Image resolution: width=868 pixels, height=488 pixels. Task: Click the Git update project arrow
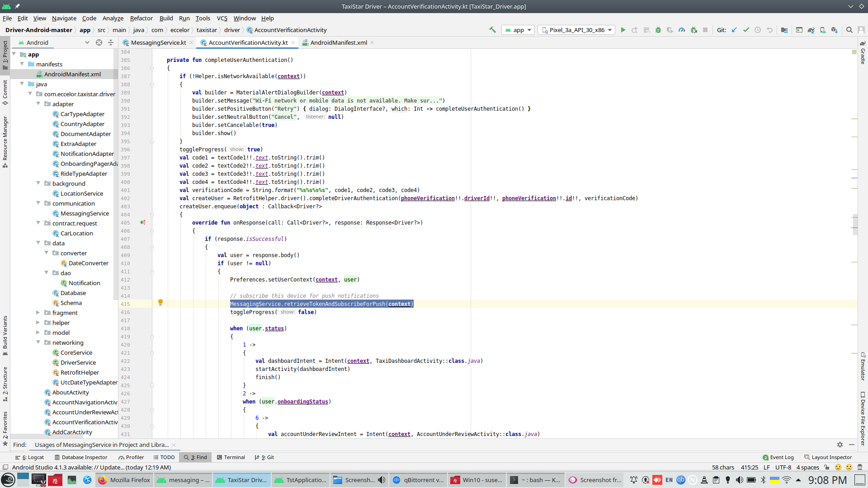(734, 30)
